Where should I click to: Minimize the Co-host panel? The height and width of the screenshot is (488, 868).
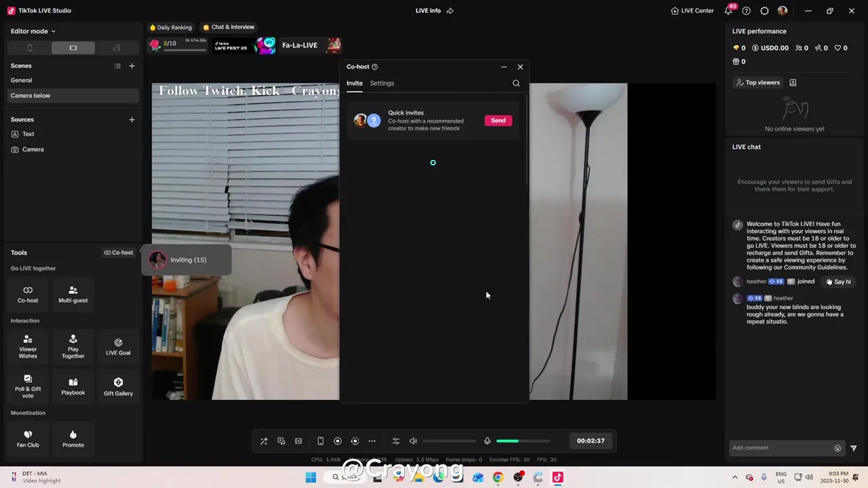coord(504,66)
